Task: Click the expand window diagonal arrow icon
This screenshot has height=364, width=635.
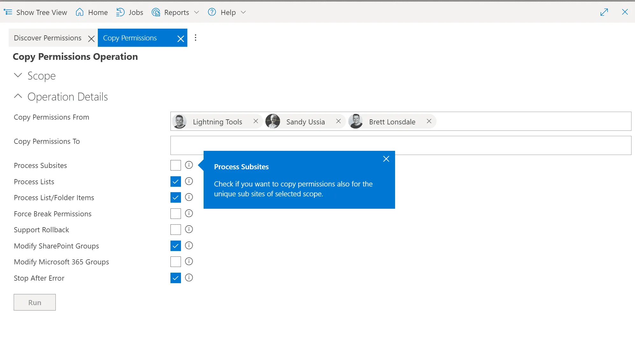Action: [604, 12]
